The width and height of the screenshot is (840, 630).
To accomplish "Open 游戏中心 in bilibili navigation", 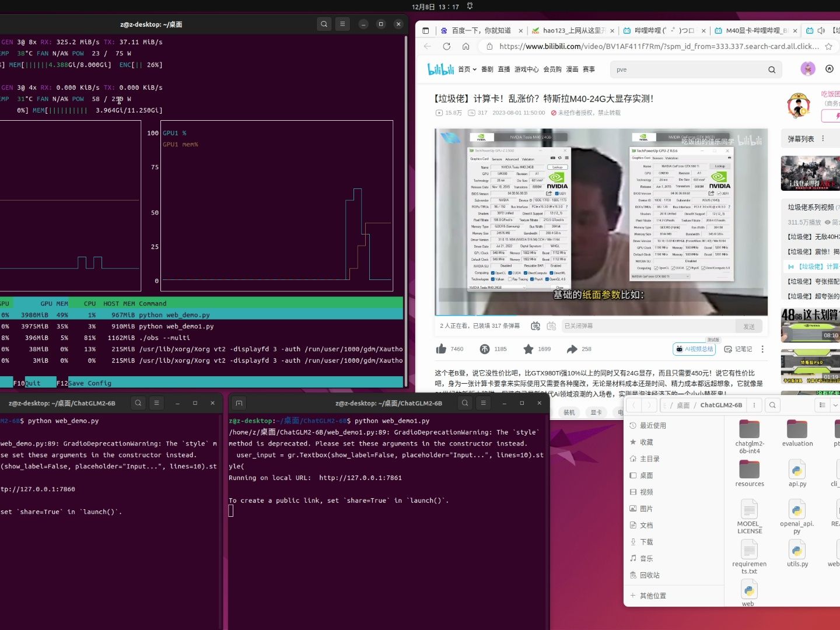I will (526, 69).
